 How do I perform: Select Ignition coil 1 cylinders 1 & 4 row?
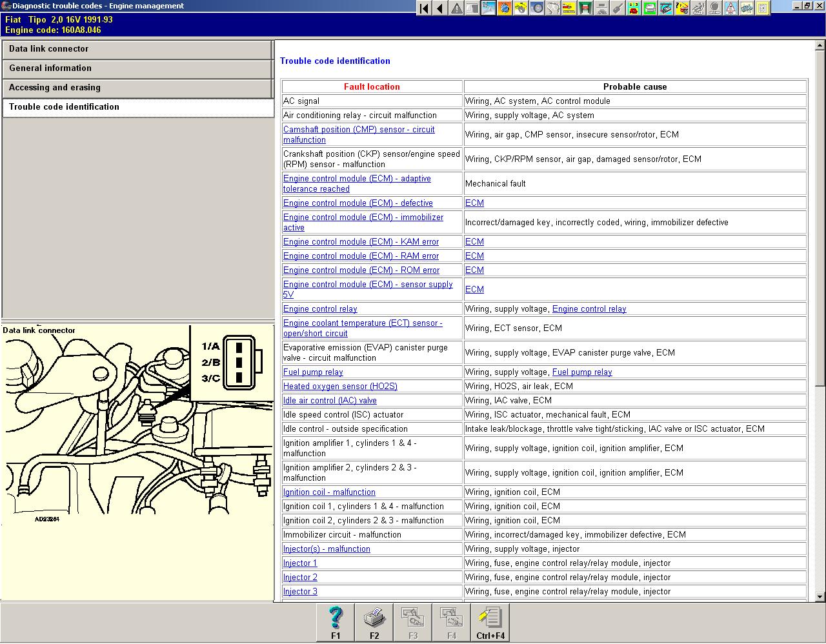tap(544, 506)
